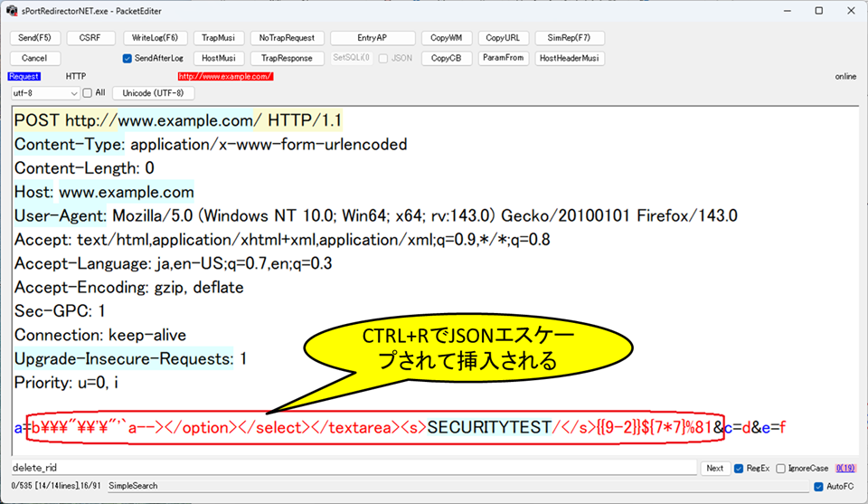Click the Sec-GPC: 1 line
This screenshot has height=504, width=868.
pyautogui.click(x=60, y=311)
